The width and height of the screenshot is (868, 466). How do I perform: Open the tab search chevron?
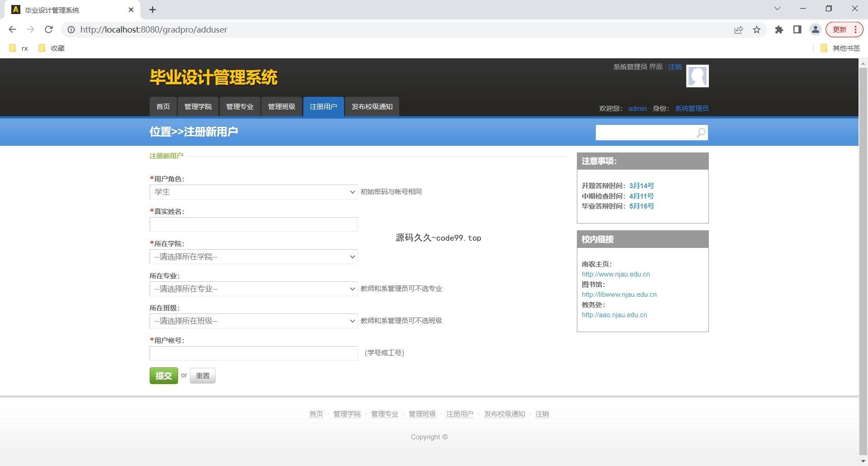pos(777,9)
